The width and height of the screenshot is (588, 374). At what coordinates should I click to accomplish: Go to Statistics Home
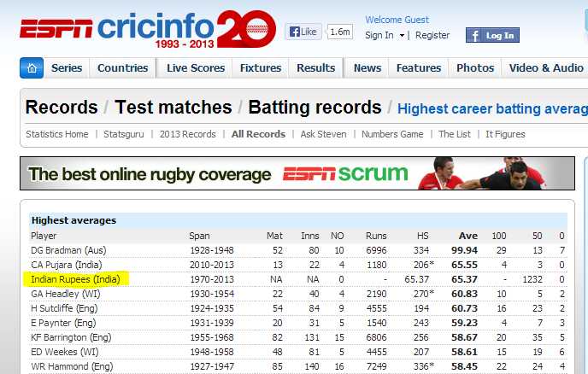pyautogui.click(x=57, y=134)
